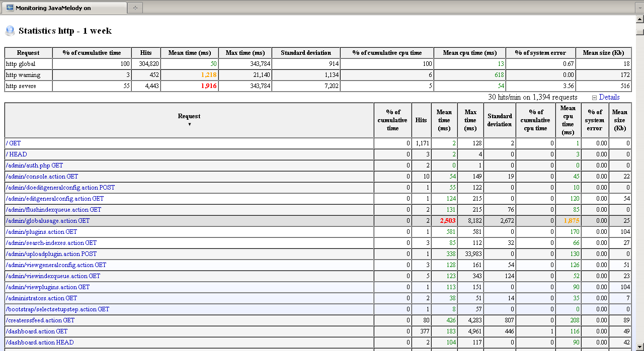Open the Details link

[x=609, y=97]
